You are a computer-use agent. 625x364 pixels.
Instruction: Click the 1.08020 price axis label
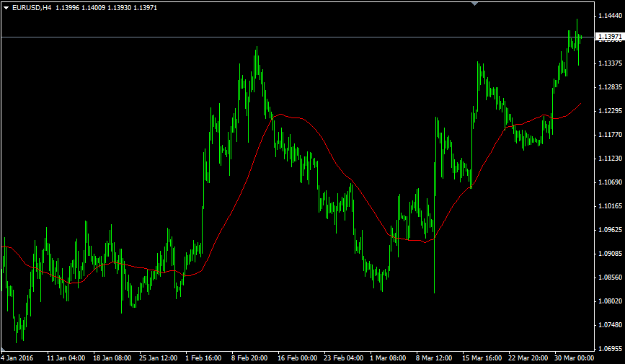610,301
